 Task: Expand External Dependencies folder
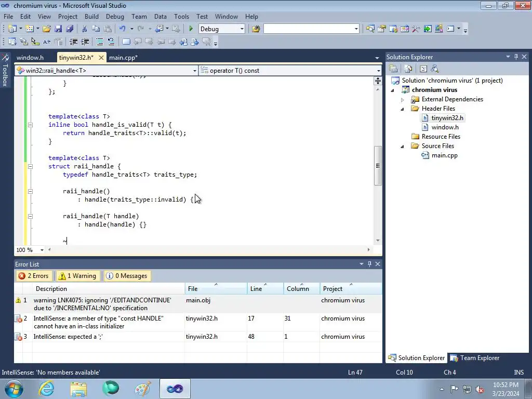[403, 99]
